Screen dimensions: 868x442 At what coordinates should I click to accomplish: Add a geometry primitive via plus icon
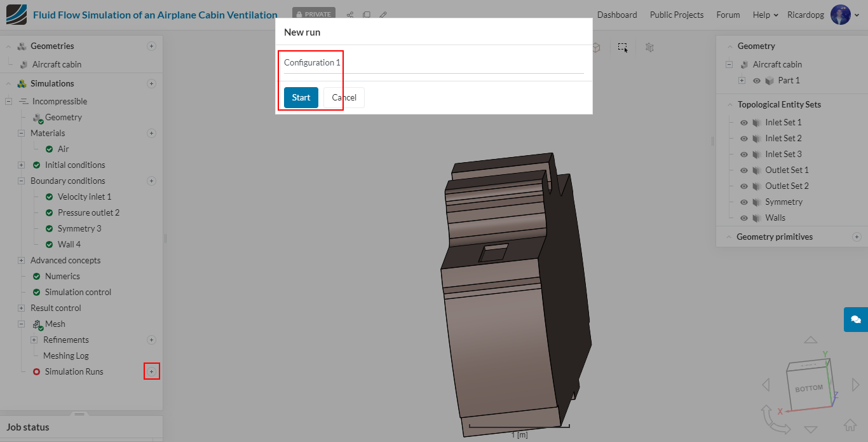(857, 237)
